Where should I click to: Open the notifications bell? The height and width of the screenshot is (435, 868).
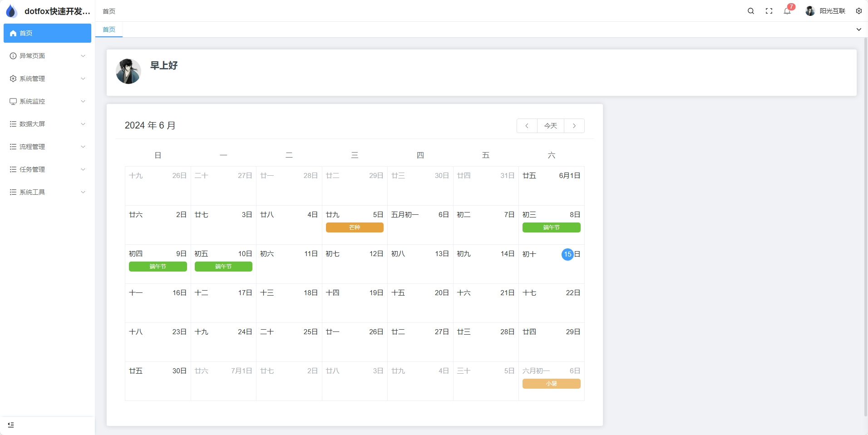pyautogui.click(x=787, y=11)
